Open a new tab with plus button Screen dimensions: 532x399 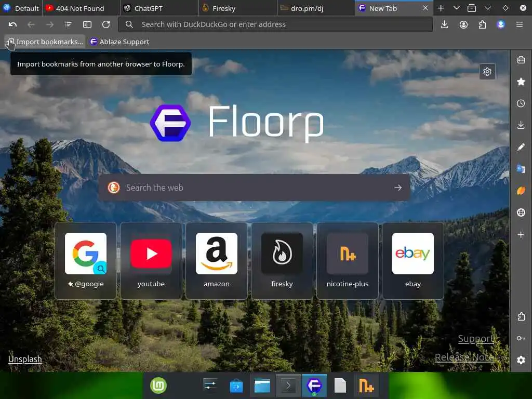tap(441, 8)
